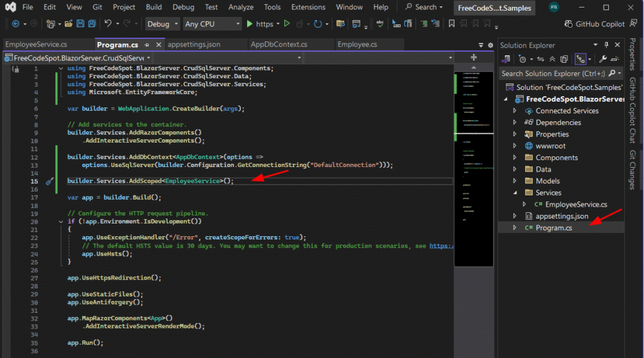Click the Save All toolbar icon
This screenshot has width=644, height=358.
(92, 24)
